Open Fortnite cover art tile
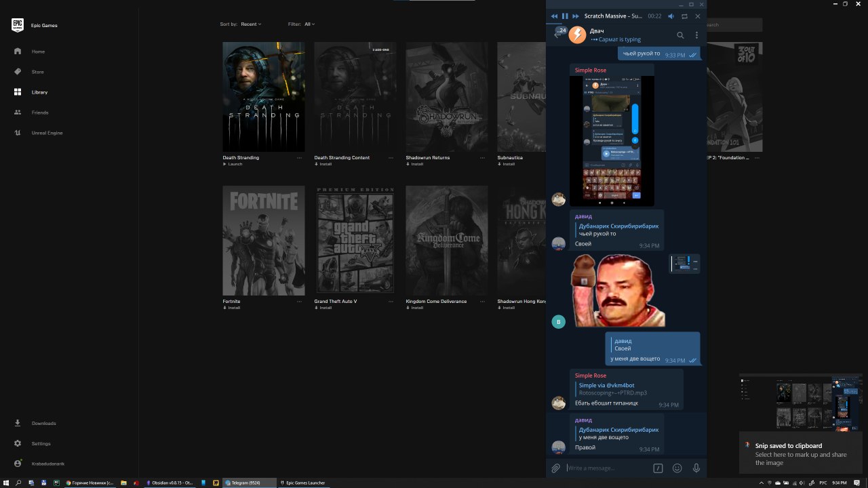This screenshot has height=488, width=868. tap(264, 240)
